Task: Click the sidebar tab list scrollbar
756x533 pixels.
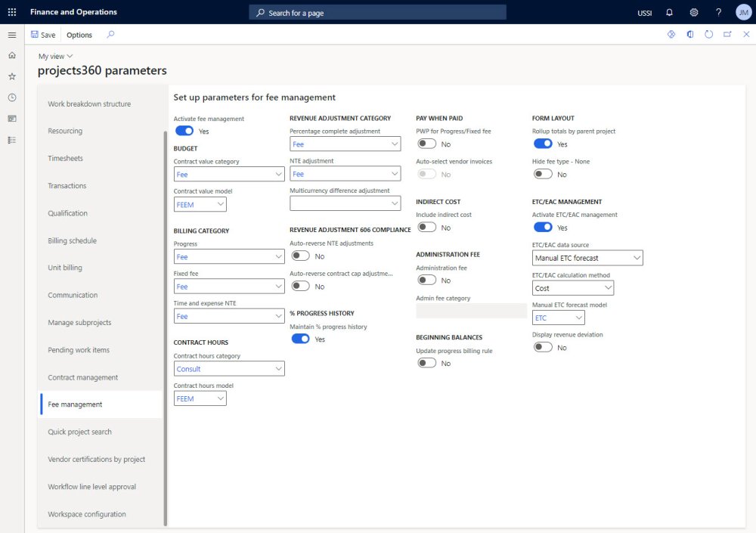Action: [166, 328]
